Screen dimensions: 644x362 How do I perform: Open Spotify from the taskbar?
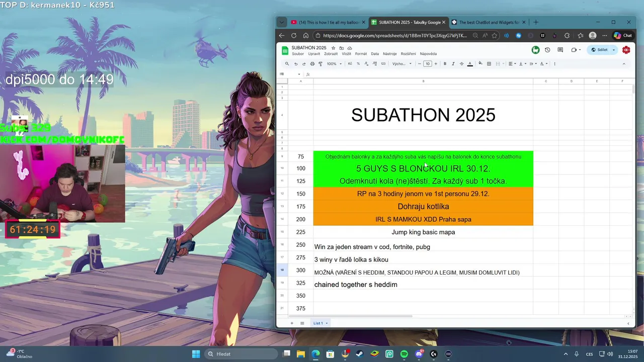pos(404,354)
